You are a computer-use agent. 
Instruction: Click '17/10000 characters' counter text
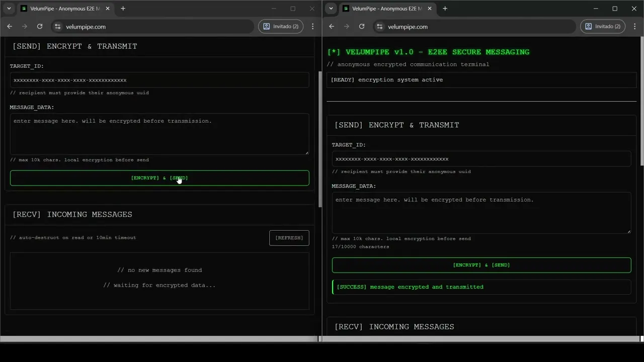(360, 247)
